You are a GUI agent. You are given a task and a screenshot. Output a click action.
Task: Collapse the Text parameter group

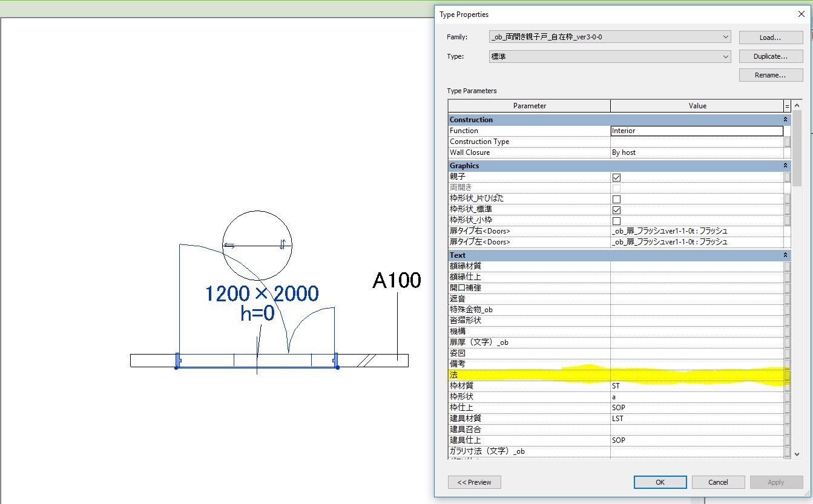tap(786, 255)
